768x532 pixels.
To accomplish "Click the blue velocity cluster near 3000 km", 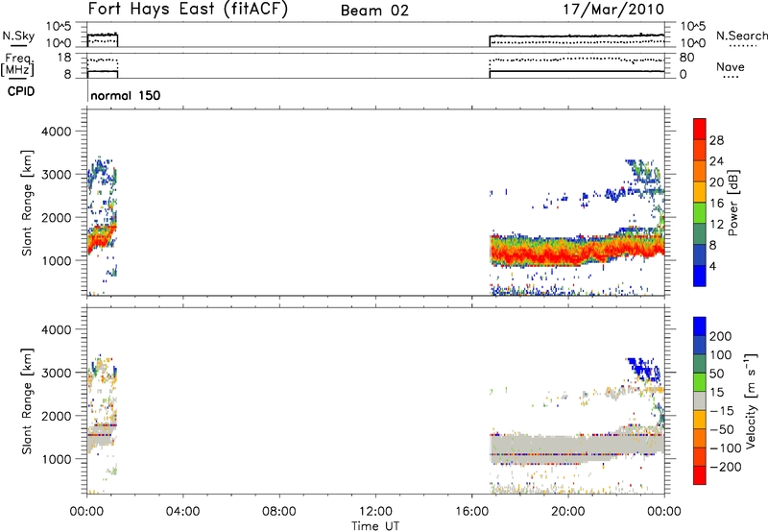I will click(x=642, y=369).
